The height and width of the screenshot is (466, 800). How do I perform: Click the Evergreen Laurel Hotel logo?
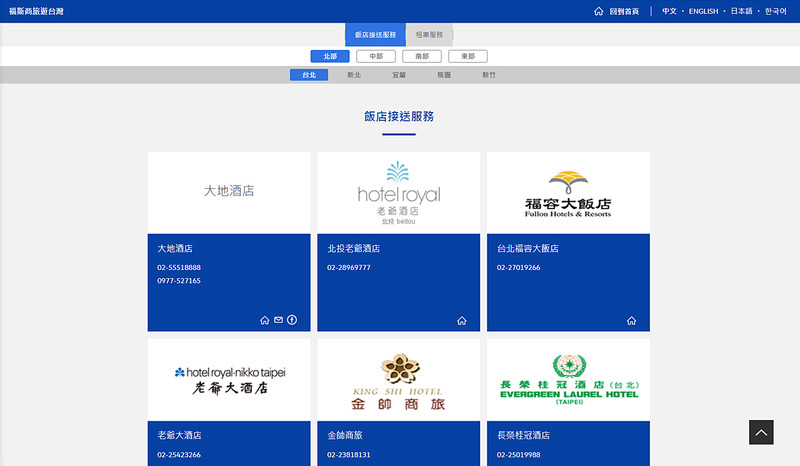[568, 380]
